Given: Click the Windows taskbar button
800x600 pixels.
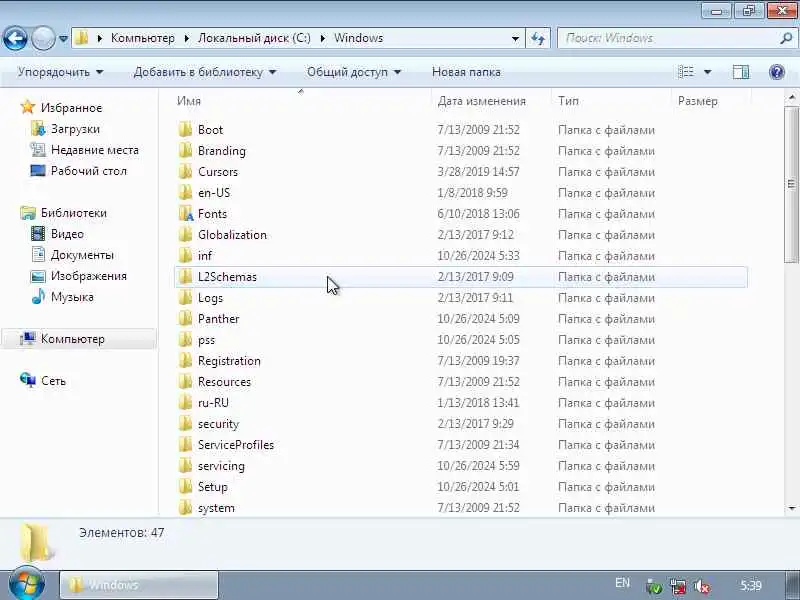Looking at the screenshot, I should point(139,585).
